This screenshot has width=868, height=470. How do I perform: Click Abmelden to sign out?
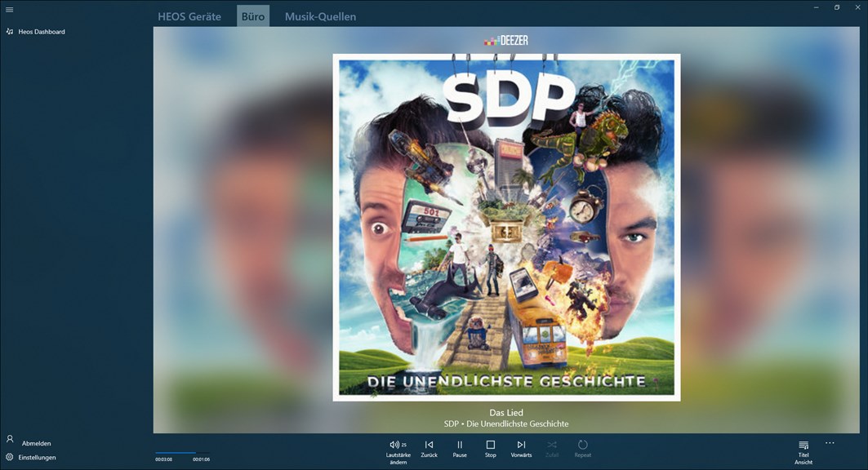click(30, 443)
